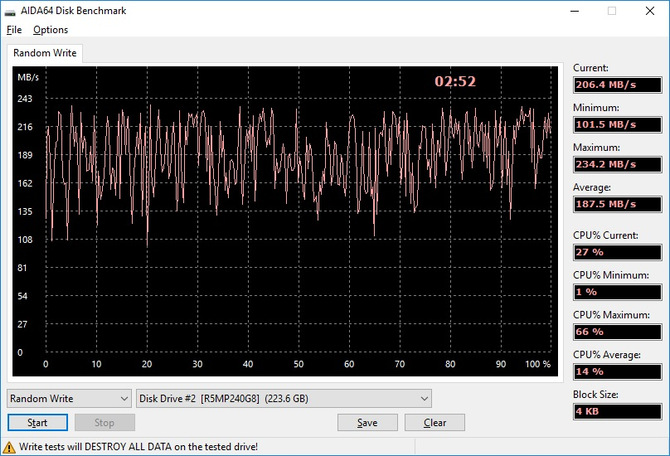Select the Random Write tab

click(x=45, y=53)
